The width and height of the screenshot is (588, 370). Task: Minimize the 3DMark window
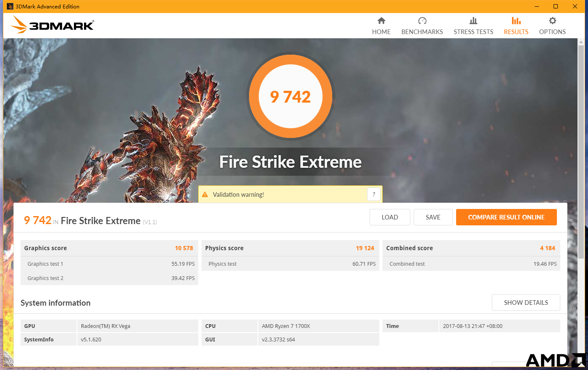click(537, 6)
